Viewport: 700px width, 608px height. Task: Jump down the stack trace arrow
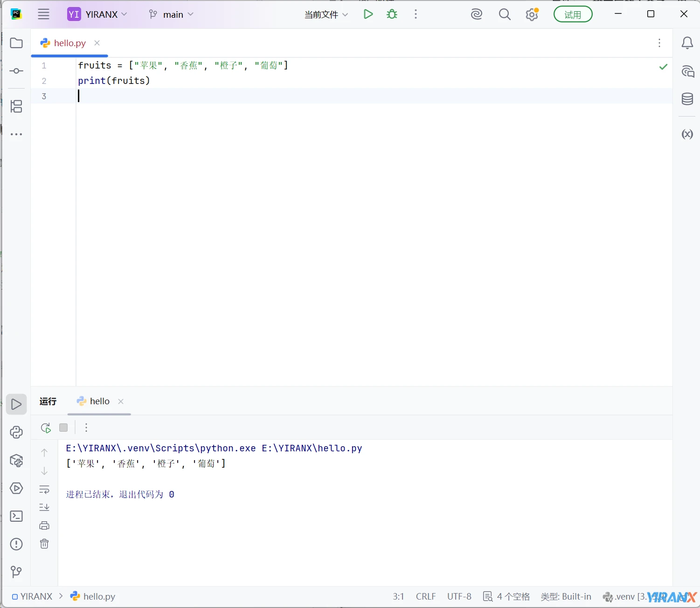[44, 471]
